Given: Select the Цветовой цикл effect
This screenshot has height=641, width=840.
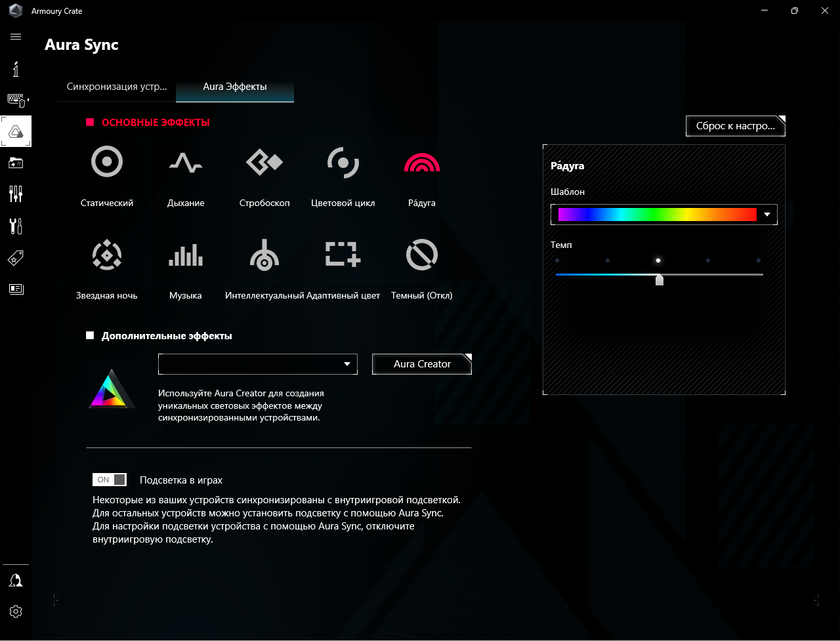Looking at the screenshot, I should [343, 162].
